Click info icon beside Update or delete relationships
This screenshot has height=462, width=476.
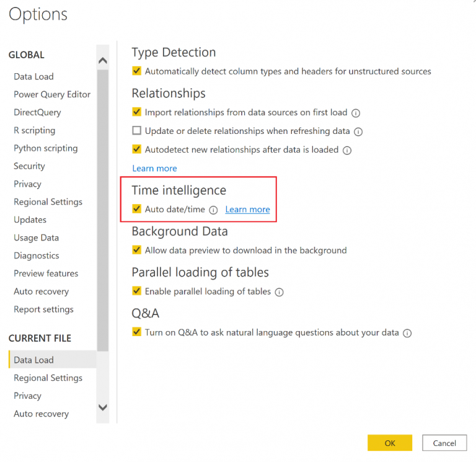point(358,132)
